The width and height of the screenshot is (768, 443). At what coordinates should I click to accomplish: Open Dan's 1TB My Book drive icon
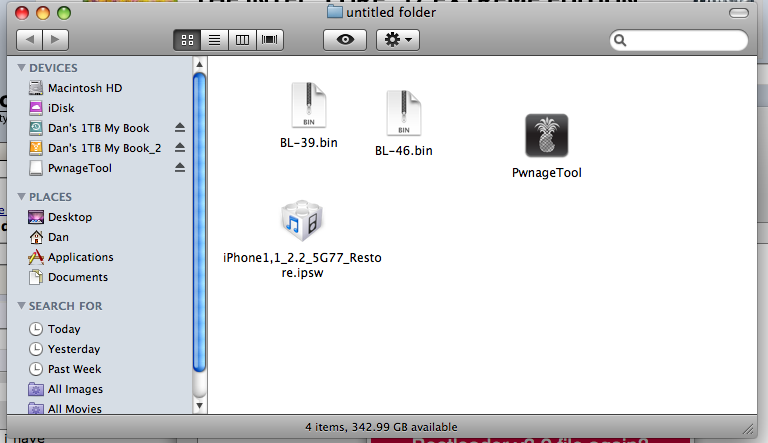(x=36, y=128)
